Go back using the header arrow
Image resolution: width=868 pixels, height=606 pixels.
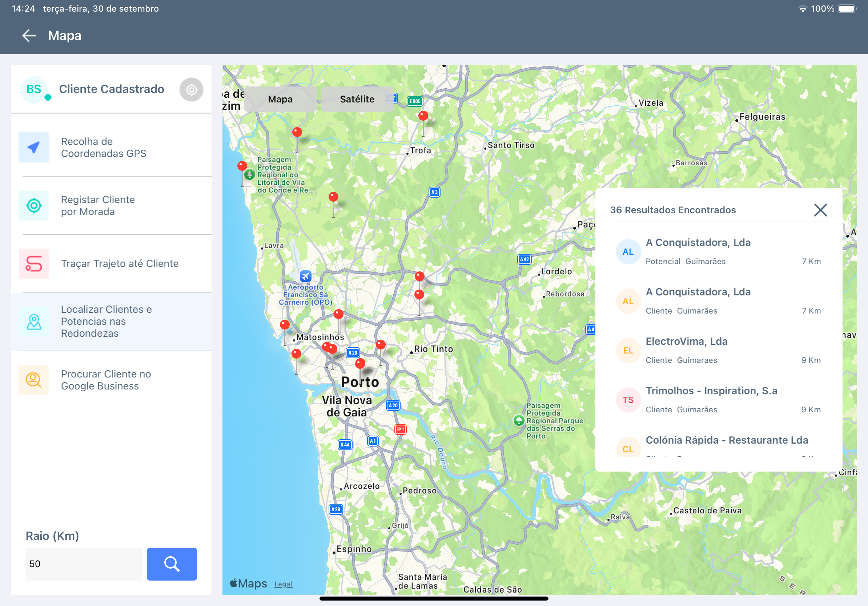pos(29,36)
